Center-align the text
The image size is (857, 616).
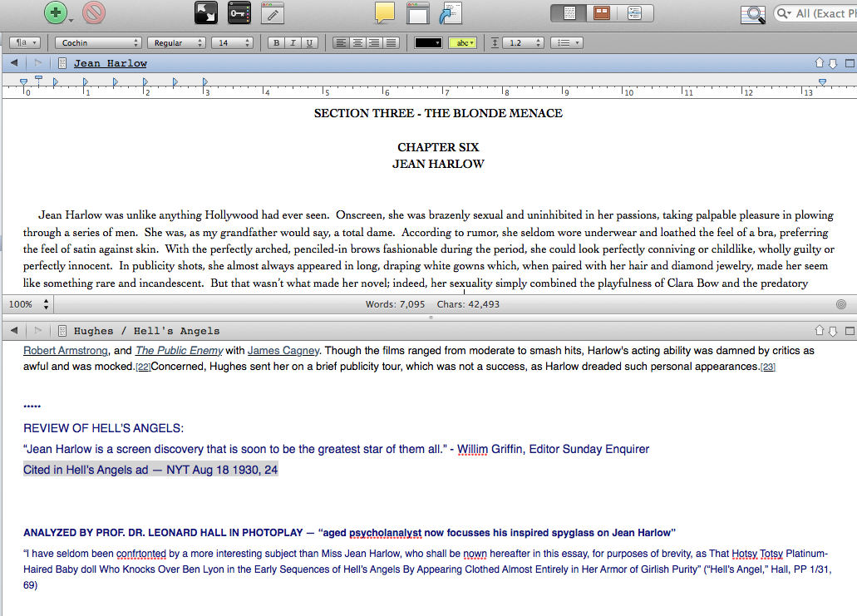click(x=358, y=42)
